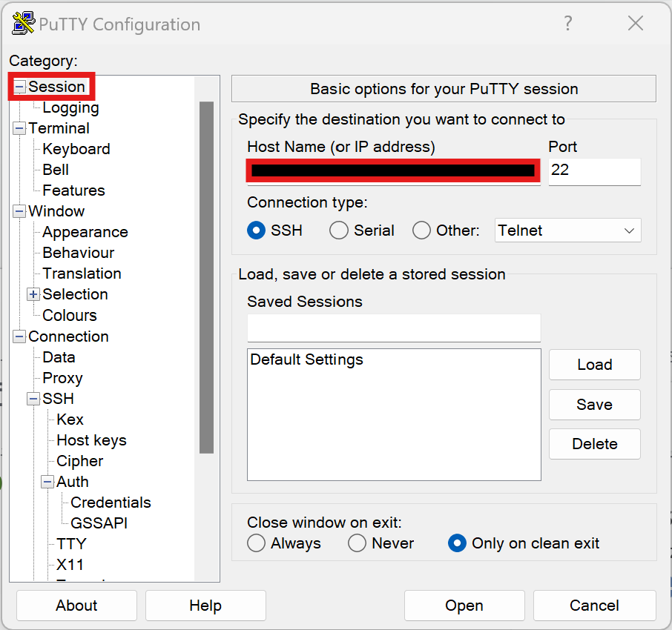Select the Terminal category
This screenshot has width=672, height=630.
click(59, 128)
